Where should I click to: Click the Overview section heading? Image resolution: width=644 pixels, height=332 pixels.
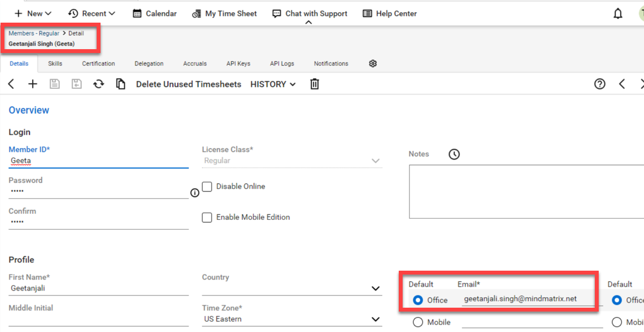[29, 110]
